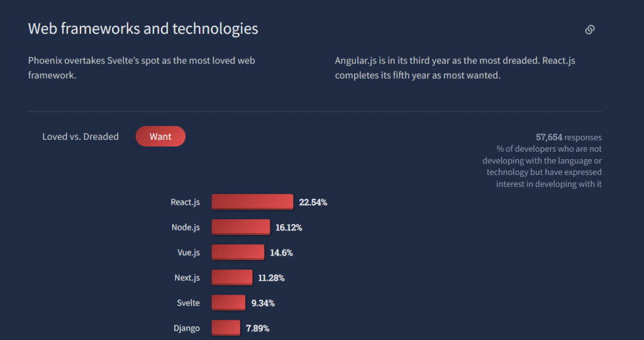644x340 pixels.
Task: Switch to the Loved vs. Dreaded tab
Action: pyautogui.click(x=80, y=137)
